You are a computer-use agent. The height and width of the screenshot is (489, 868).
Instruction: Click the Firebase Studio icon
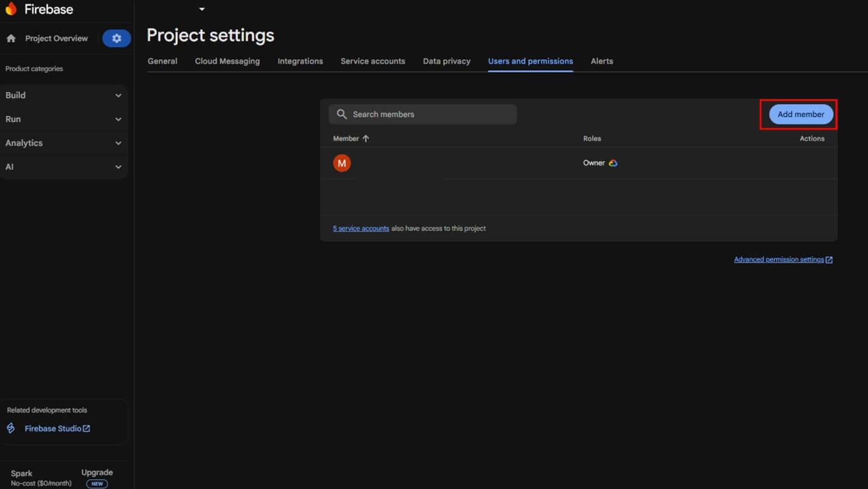coord(11,429)
